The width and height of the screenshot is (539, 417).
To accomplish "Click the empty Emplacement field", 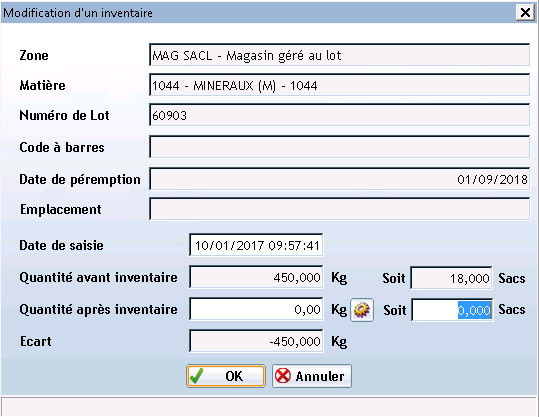I will (339, 209).
